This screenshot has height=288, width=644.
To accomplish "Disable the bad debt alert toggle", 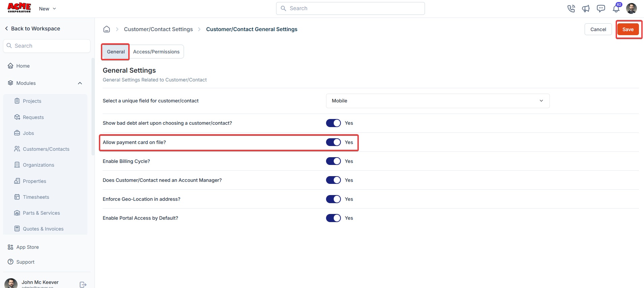I will (x=333, y=123).
